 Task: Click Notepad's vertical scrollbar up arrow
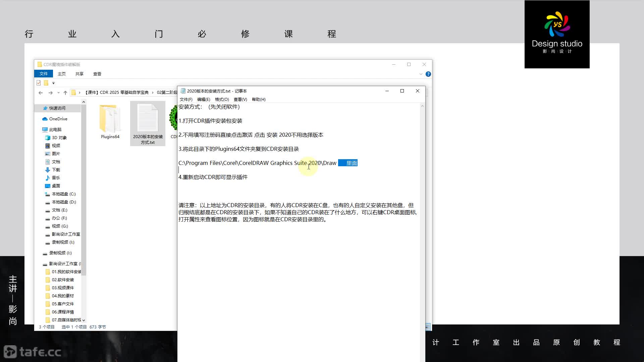[x=422, y=106]
